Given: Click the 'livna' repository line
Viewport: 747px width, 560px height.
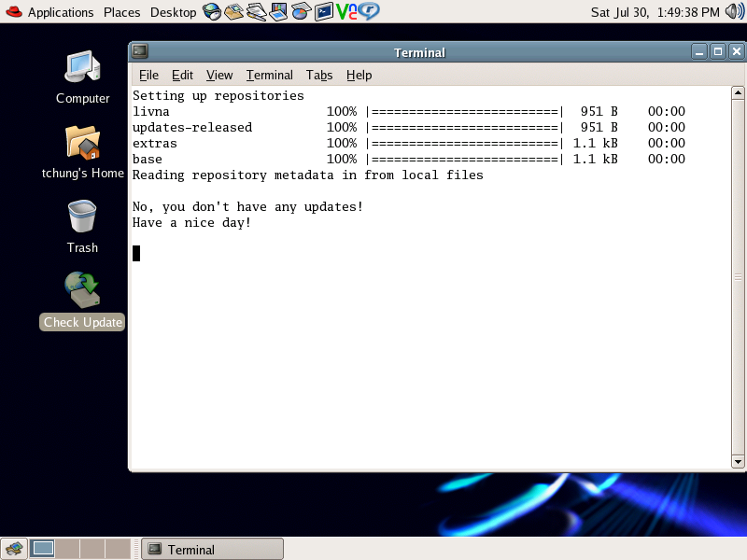Looking at the screenshot, I should (409, 111).
